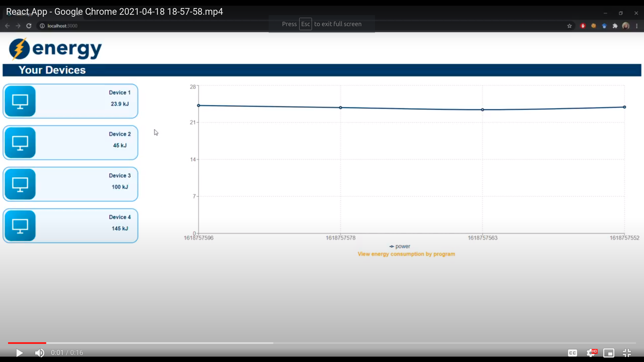Click the Device 4 monitor icon
644x362 pixels.
(20, 226)
